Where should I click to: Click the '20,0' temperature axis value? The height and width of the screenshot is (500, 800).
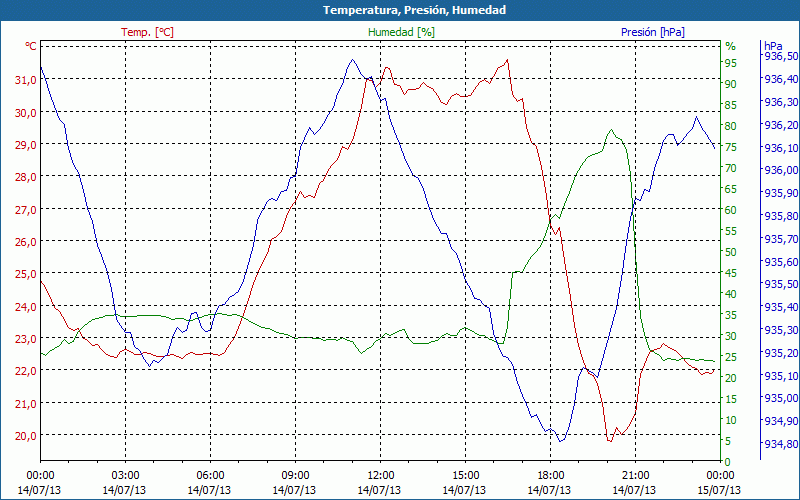coord(26,436)
